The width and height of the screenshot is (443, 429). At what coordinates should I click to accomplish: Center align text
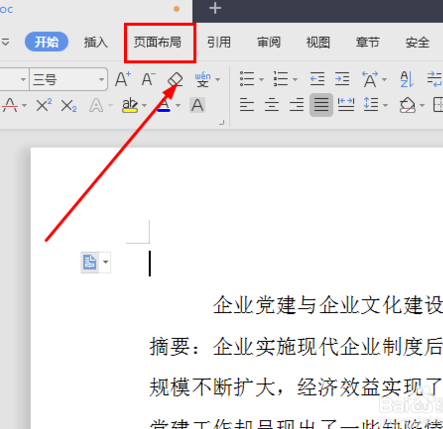pyautogui.click(x=272, y=105)
